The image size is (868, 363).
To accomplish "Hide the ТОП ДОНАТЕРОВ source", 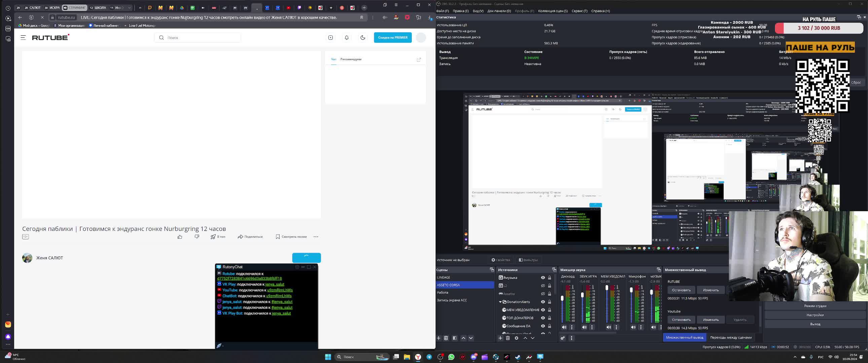I will (x=543, y=318).
